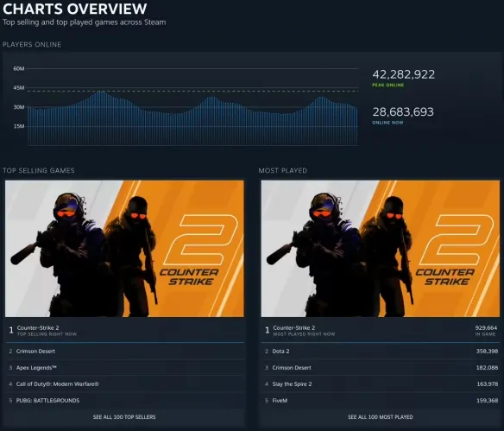Image resolution: width=504 pixels, height=431 pixels.
Task: Click the 28,683,693 online now value
Action: (x=403, y=112)
